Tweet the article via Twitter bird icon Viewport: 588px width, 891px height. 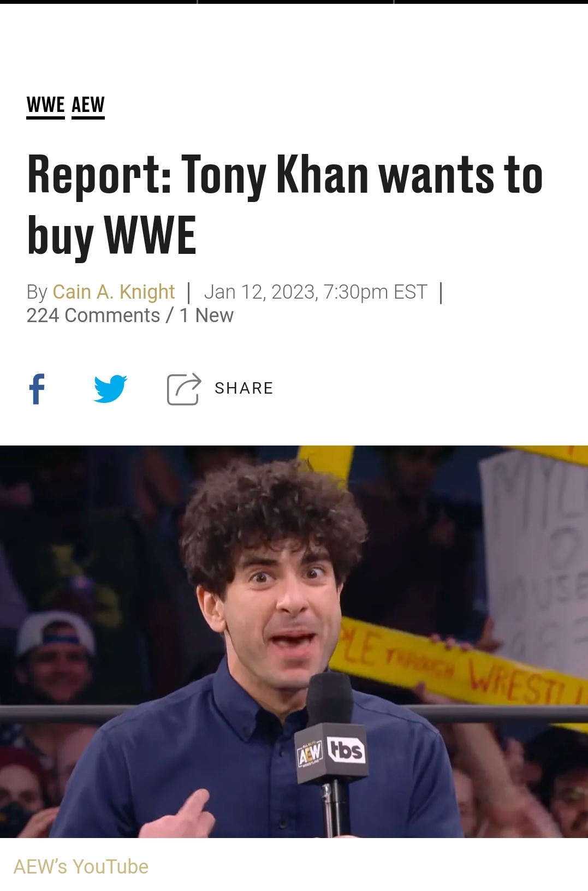pyautogui.click(x=110, y=389)
